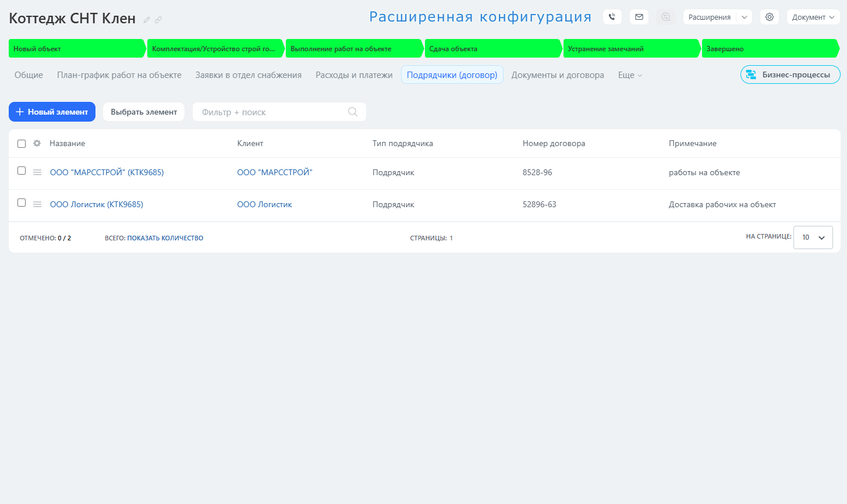Screen dimensions: 847x504
Task: Click the Новый элемент button
Action: pyautogui.click(x=52, y=112)
